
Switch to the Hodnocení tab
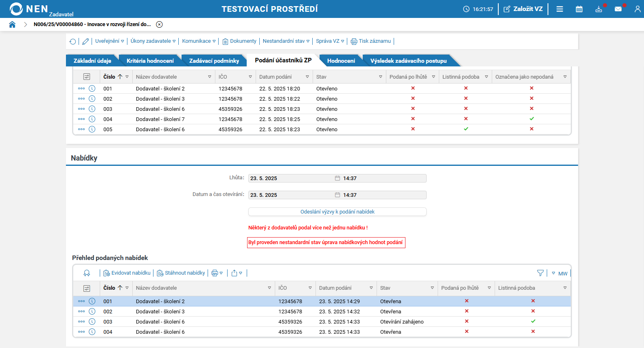point(341,61)
